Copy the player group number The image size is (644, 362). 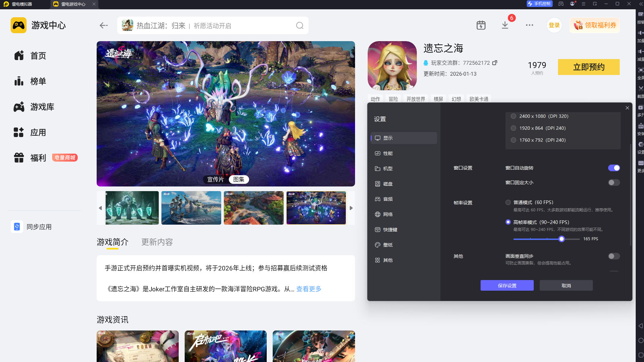click(495, 63)
